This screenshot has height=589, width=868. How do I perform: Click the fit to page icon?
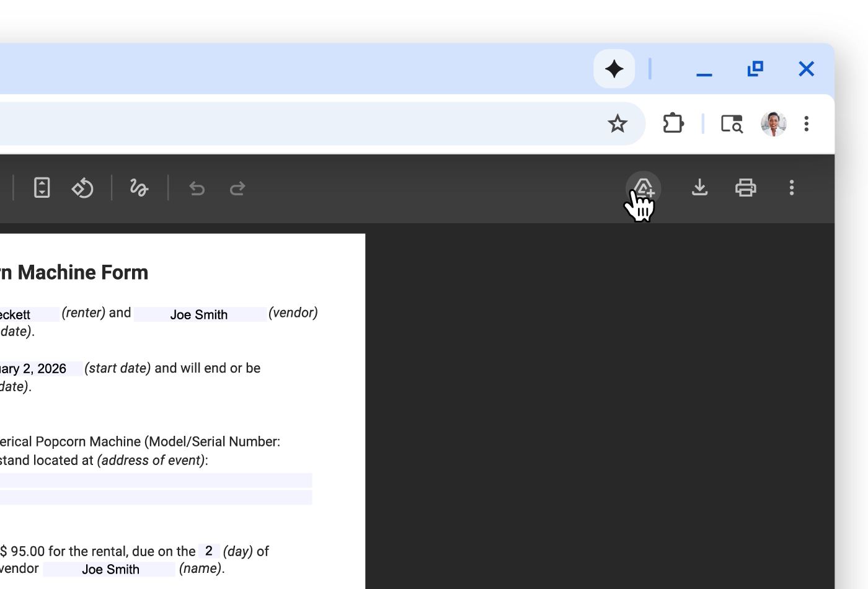coord(42,188)
